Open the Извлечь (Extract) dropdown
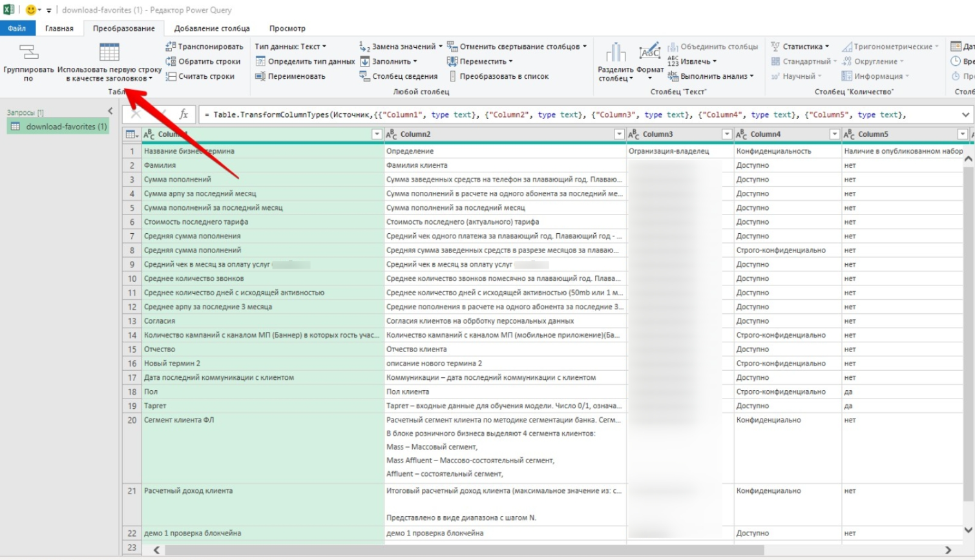 [692, 61]
